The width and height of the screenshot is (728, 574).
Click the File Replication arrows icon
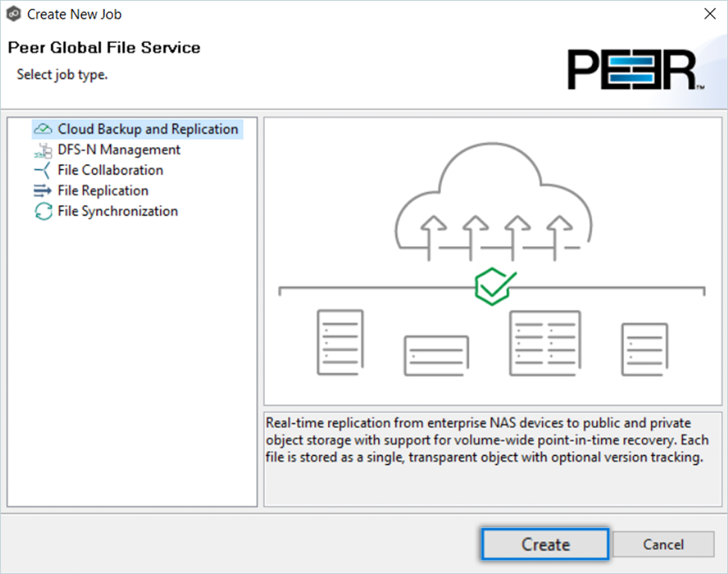[x=43, y=191]
